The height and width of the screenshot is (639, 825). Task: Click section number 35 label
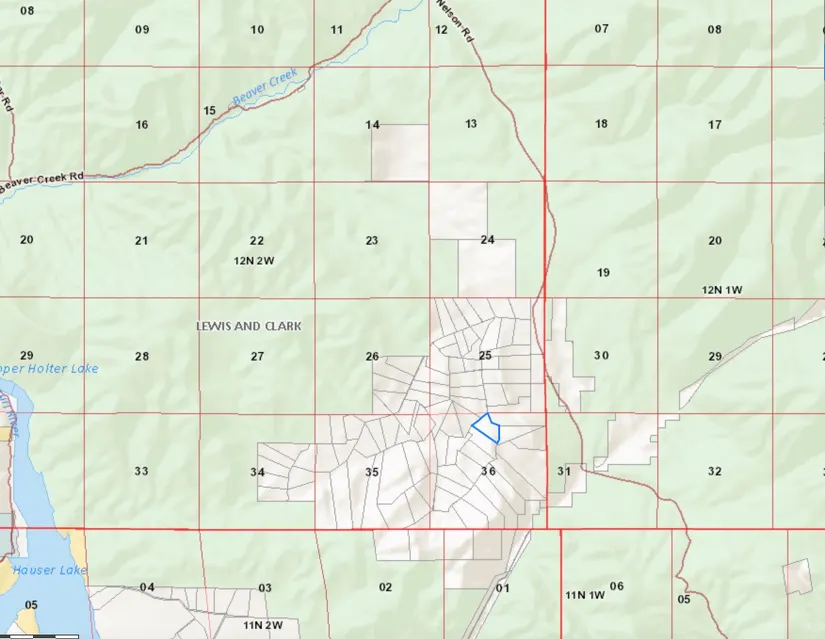tap(372, 472)
